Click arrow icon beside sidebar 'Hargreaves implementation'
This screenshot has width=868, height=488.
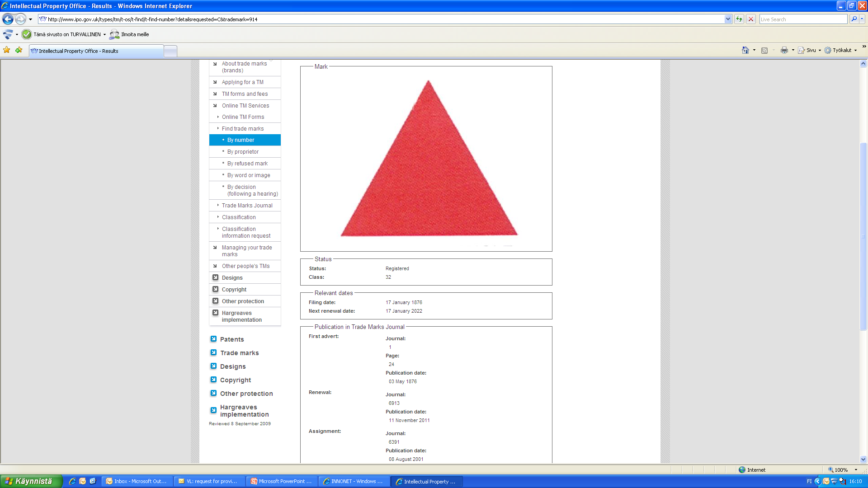[215, 312]
